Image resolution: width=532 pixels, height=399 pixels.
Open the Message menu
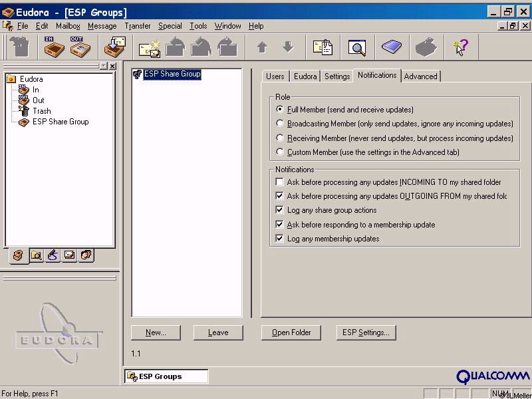(102, 26)
